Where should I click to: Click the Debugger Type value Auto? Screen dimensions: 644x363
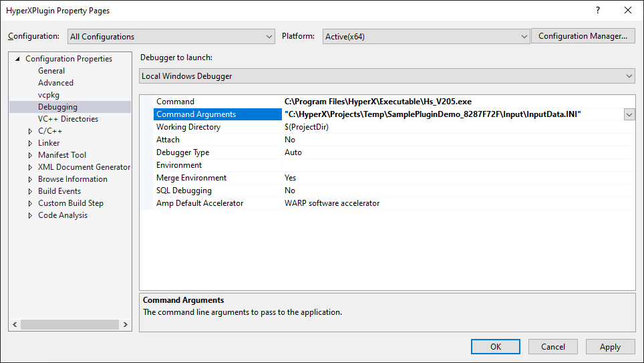pos(293,152)
